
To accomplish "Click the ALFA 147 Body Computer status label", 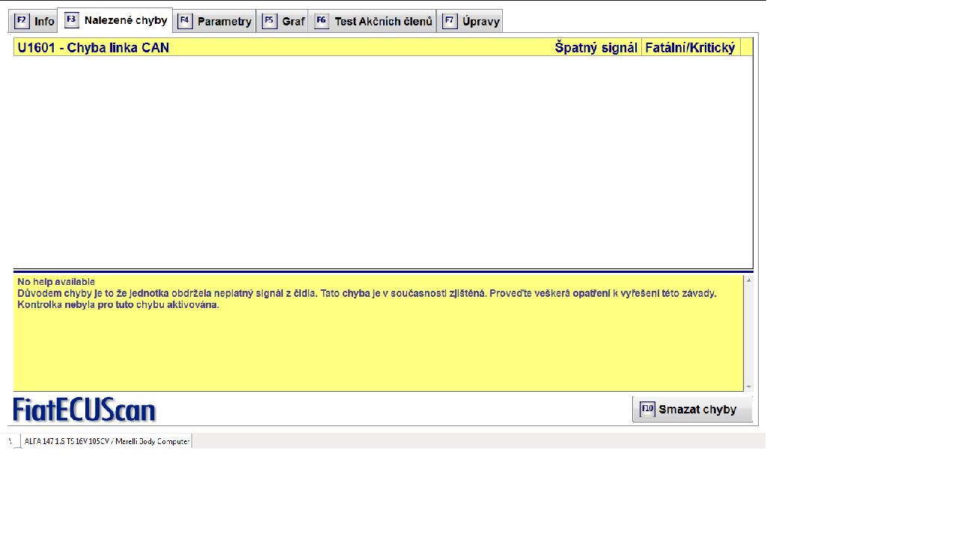I will (107, 442).
